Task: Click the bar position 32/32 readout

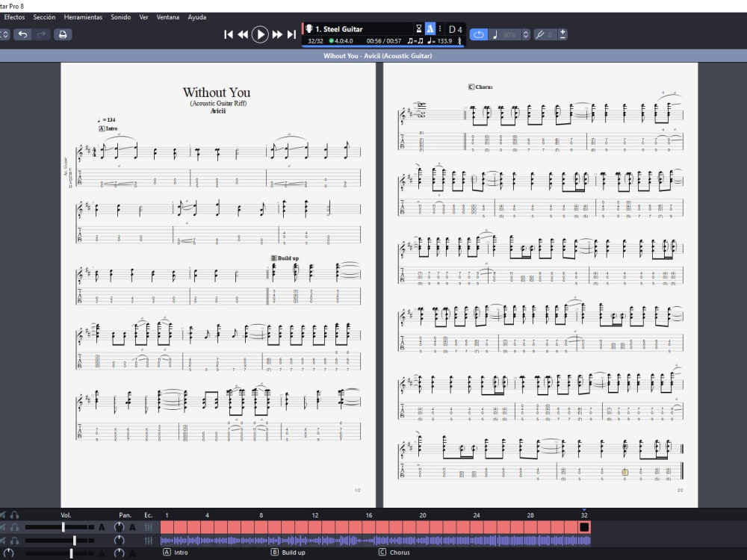Action: click(x=315, y=41)
